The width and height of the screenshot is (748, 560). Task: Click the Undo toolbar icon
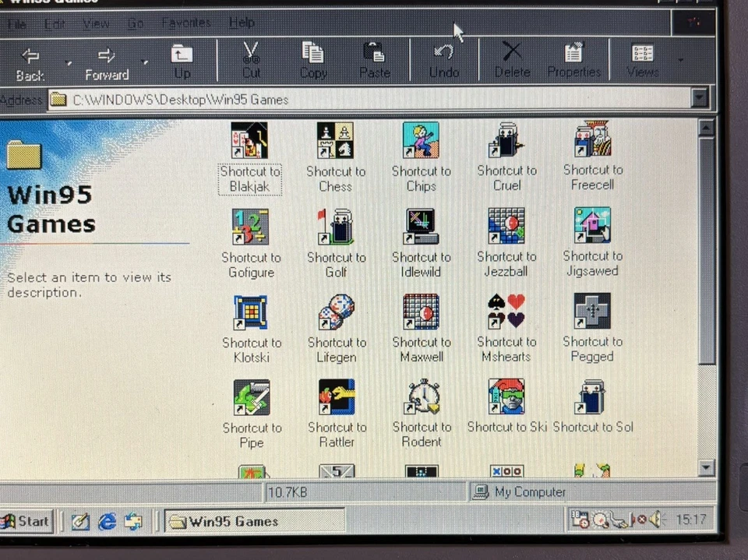click(443, 58)
